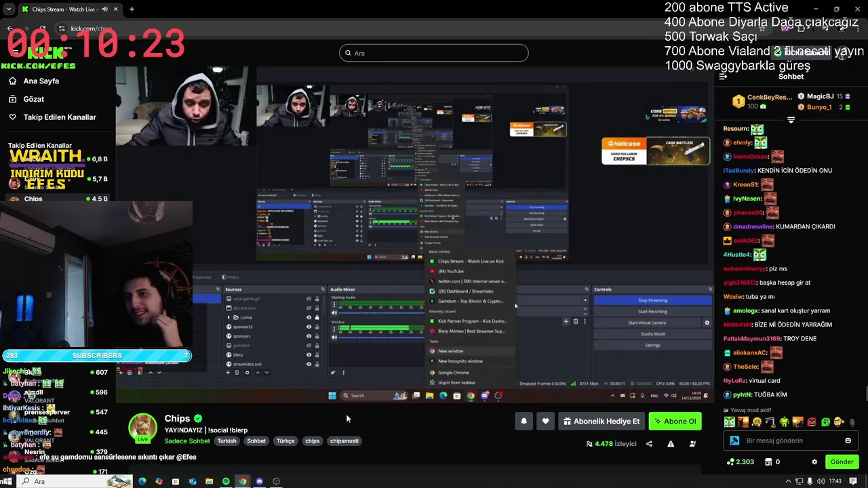Open Virtual Camera gear in OBS Controls
Image resolution: width=868 pixels, height=488 pixels.
click(707, 323)
